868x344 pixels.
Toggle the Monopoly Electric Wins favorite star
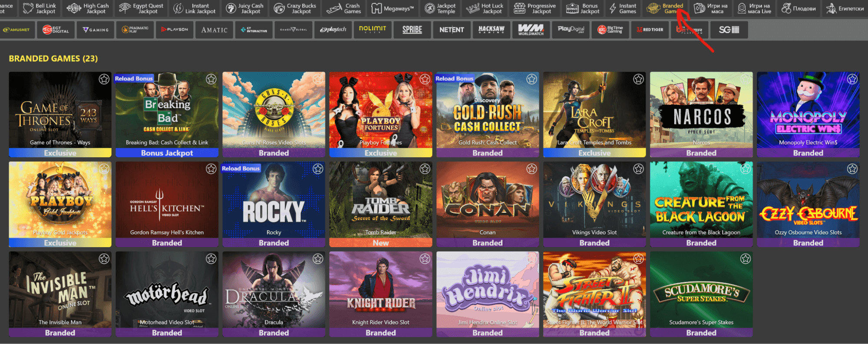(x=852, y=79)
